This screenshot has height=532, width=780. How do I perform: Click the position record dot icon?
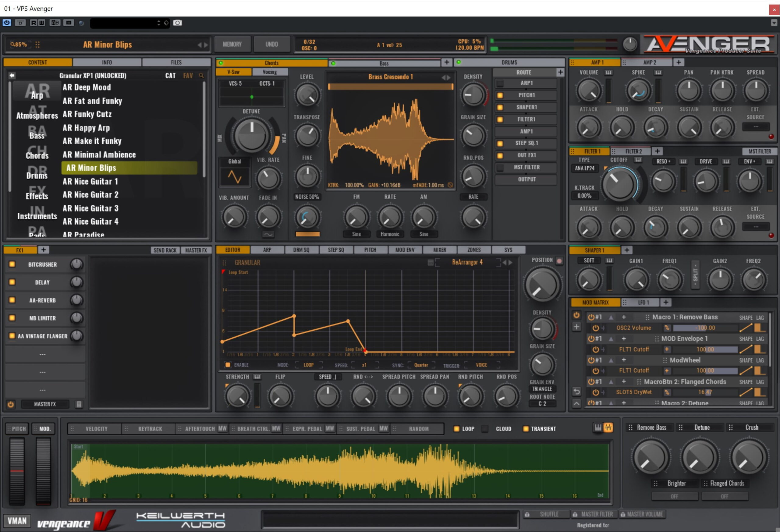559,261
